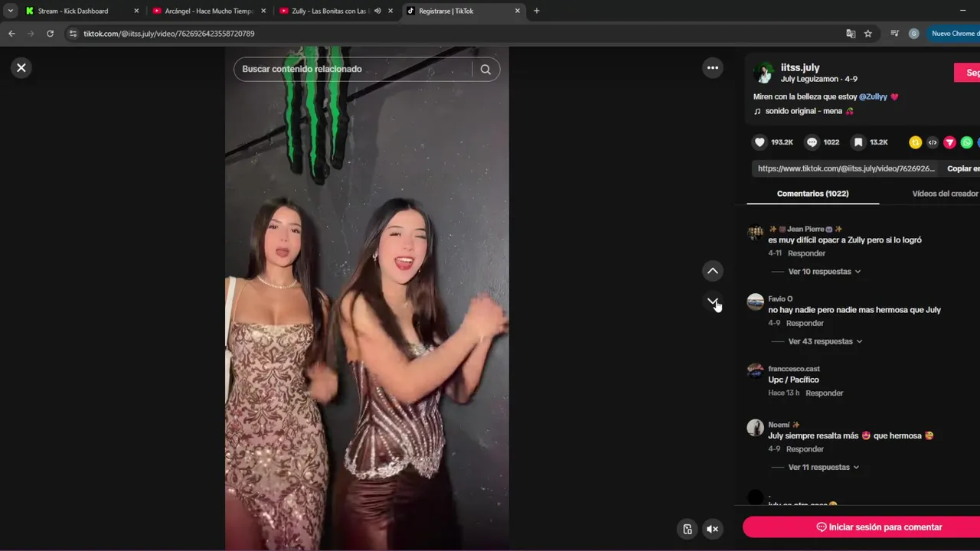Open Favio O's profile name
The height and width of the screenshot is (551, 980).
[780, 299]
